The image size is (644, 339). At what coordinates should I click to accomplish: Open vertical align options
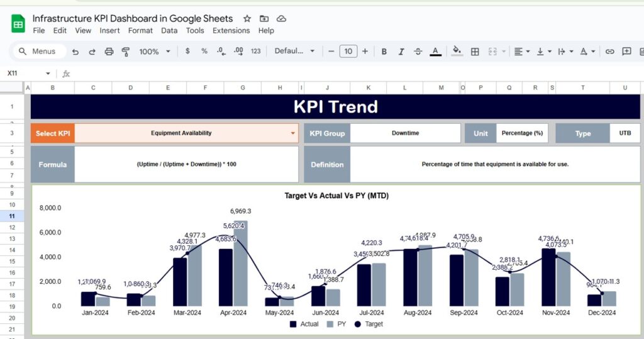click(x=544, y=52)
